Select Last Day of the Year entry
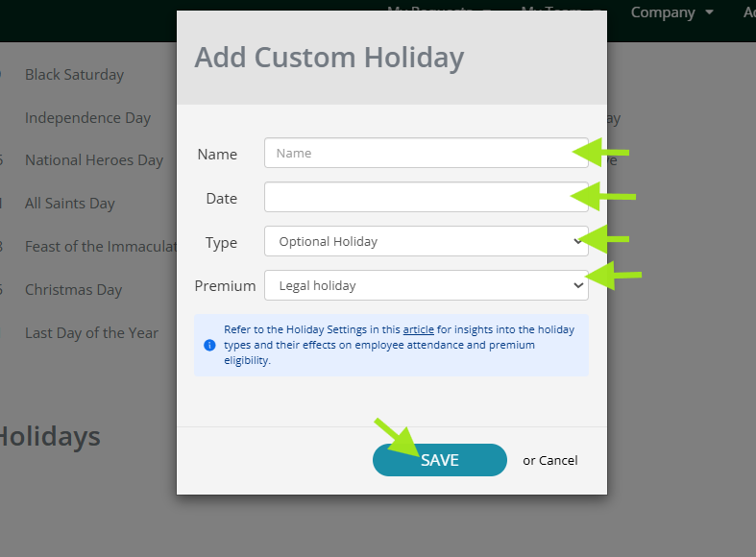The image size is (756, 557). click(x=91, y=333)
